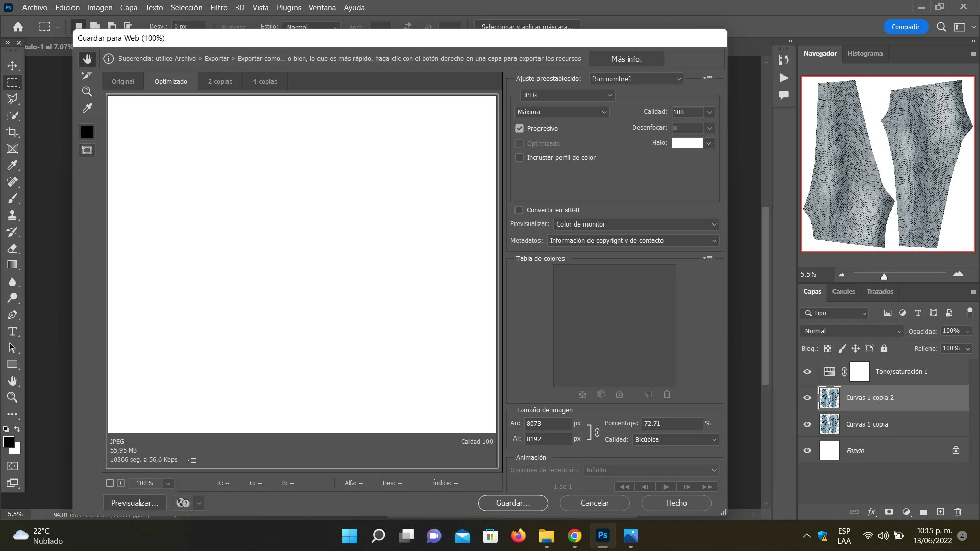
Task: Click the Halo white color swatch
Action: [x=687, y=143]
